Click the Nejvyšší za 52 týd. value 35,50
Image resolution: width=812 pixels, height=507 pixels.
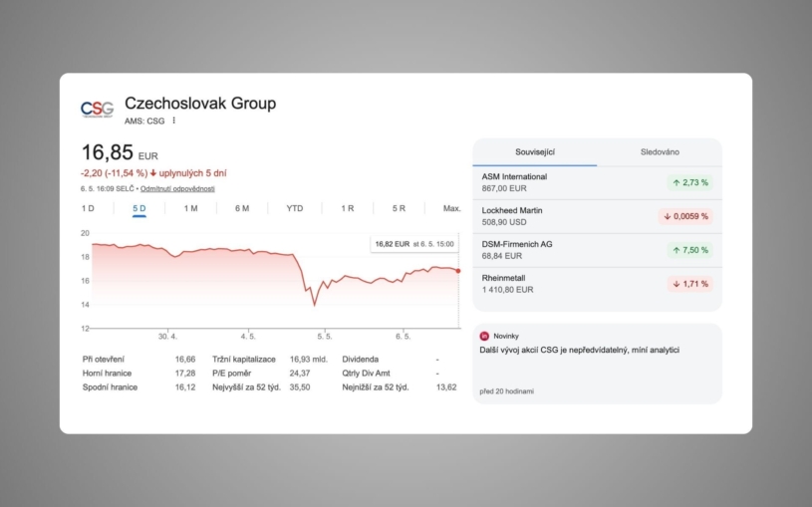point(300,387)
